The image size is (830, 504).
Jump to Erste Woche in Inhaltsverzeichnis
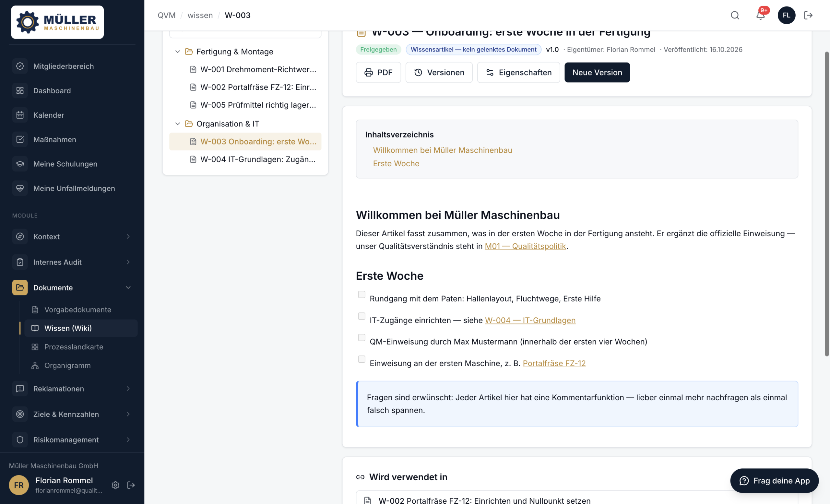(x=396, y=163)
